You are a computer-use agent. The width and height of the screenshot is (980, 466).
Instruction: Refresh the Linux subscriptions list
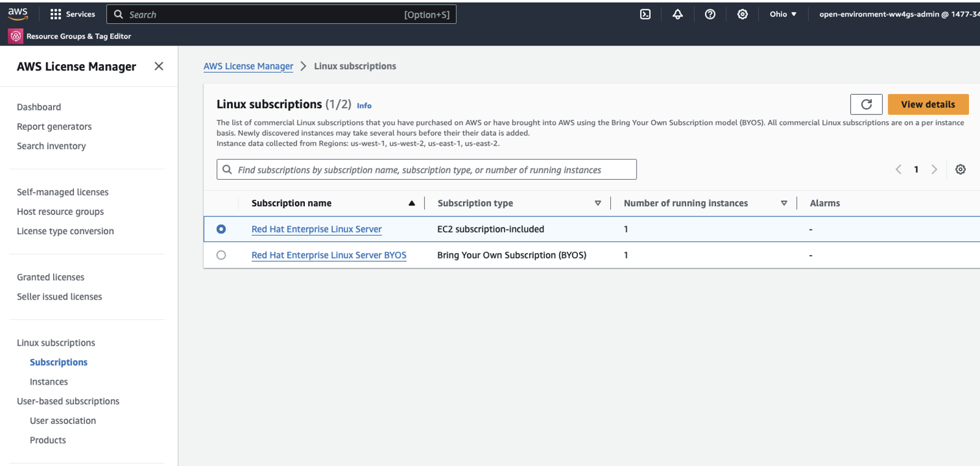pos(866,105)
